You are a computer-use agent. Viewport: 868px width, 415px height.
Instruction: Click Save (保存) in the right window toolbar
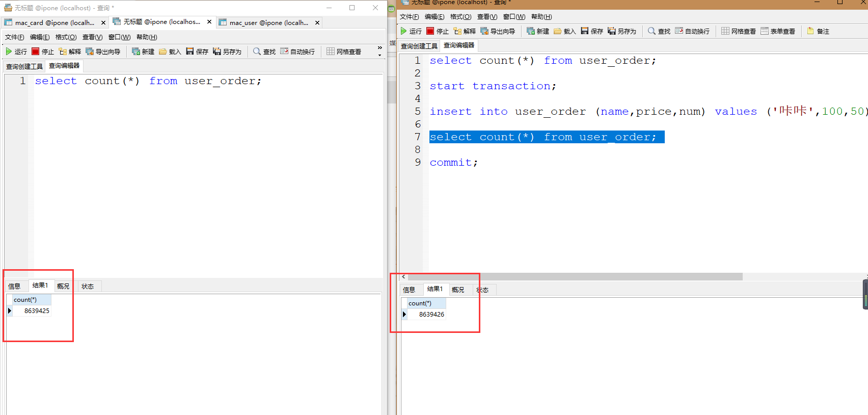click(592, 31)
